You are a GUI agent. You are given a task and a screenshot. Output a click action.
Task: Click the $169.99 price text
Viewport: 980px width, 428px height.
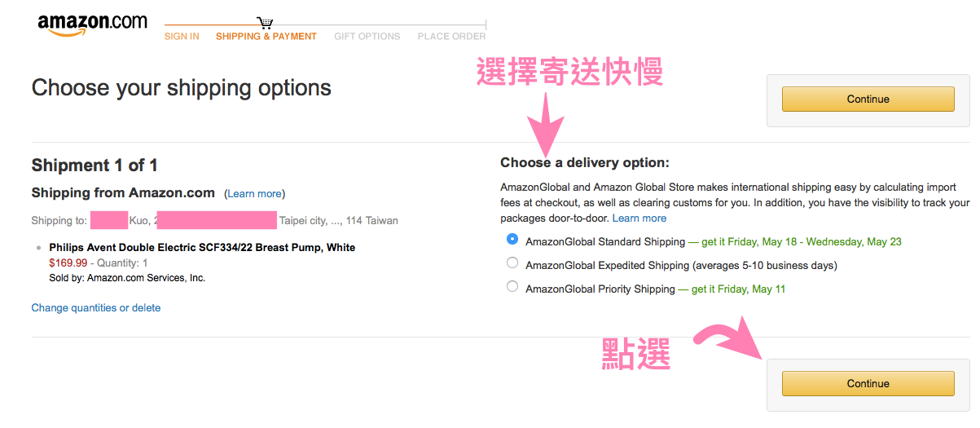[67, 263]
